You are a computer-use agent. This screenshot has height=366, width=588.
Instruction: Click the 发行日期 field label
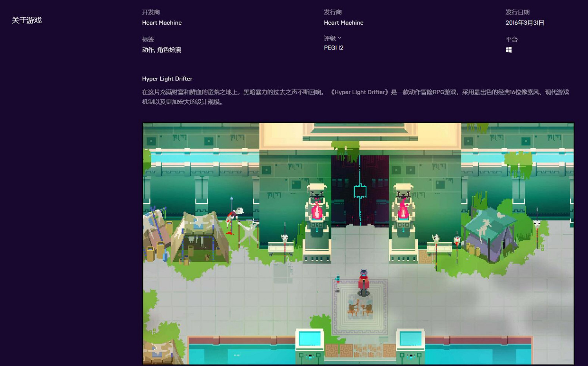517,12
